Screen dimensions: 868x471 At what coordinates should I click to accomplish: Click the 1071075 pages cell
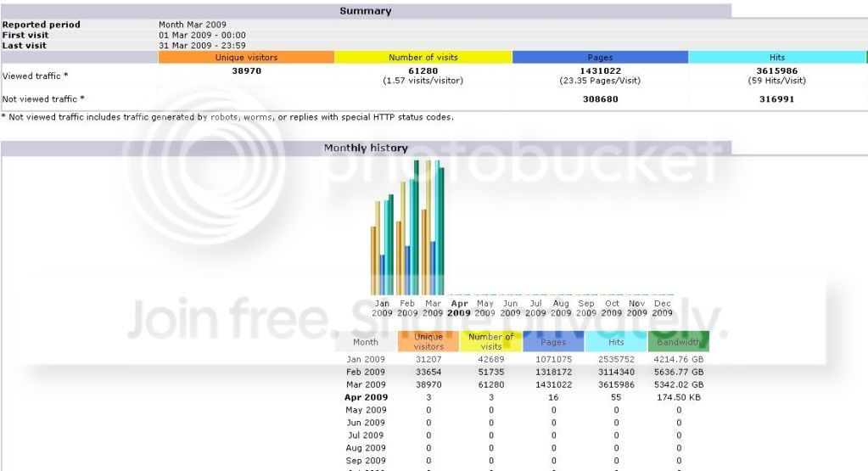(x=553, y=359)
